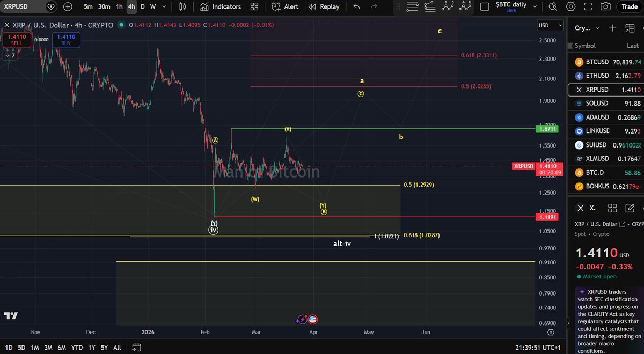Click the compare/add symbol plus icon

(68, 7)
